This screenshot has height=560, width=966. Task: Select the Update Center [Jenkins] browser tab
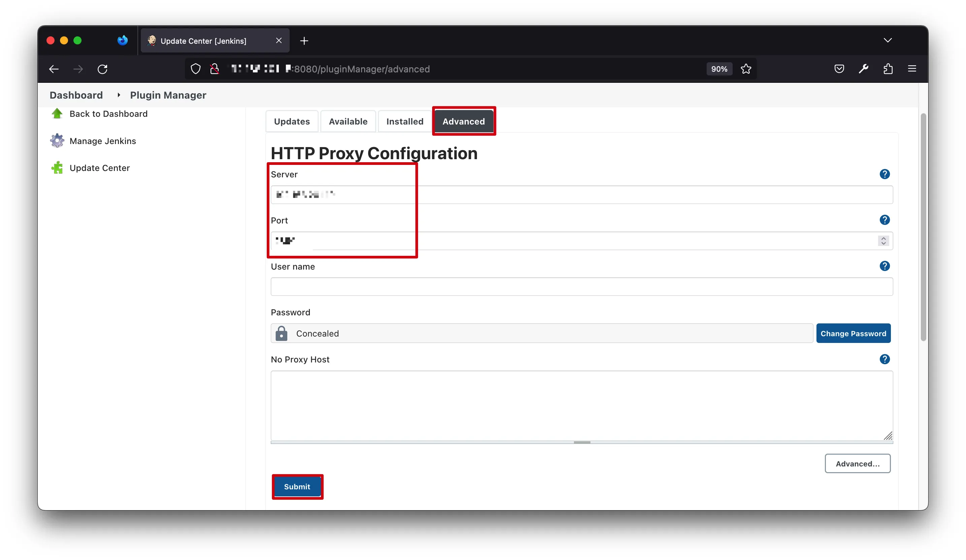pyautogui.click(x=215, y=41)
